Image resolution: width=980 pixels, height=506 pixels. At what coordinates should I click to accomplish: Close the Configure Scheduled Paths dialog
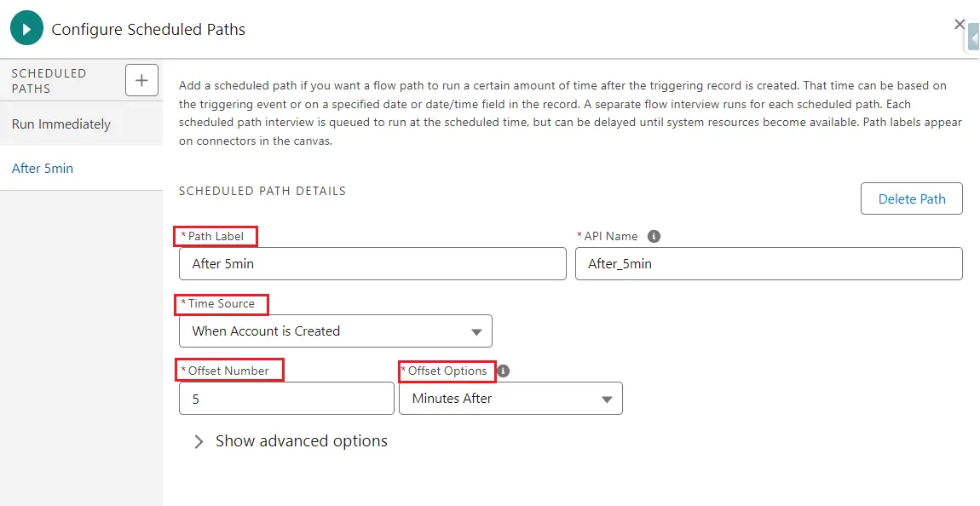pyautogui.click(x=960, y=25)
